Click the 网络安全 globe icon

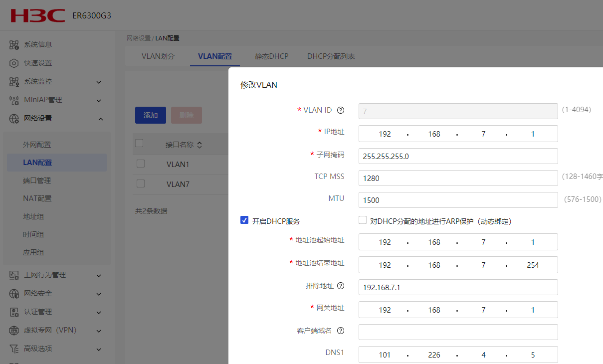tap(14, 294)
